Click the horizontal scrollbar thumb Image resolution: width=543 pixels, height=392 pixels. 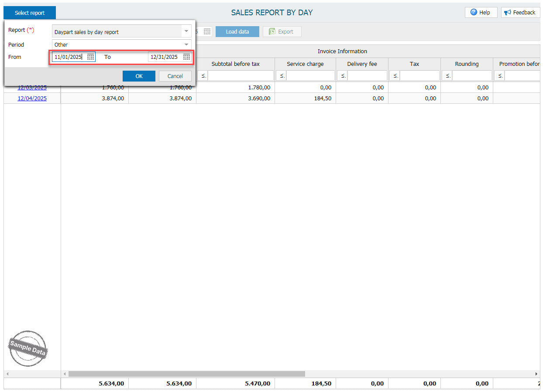point(186,374)
